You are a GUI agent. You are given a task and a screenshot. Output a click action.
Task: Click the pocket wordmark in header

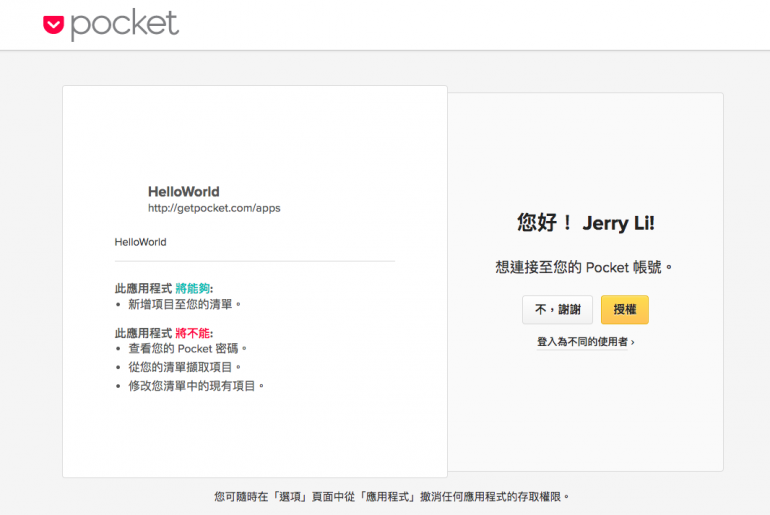pyautogui.click(x=125, y=25)
